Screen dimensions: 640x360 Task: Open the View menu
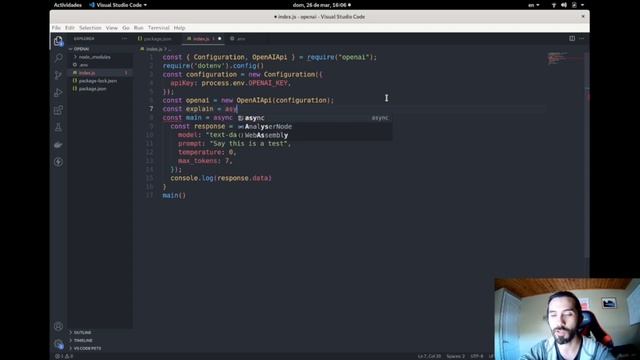[x=111, y=28]
